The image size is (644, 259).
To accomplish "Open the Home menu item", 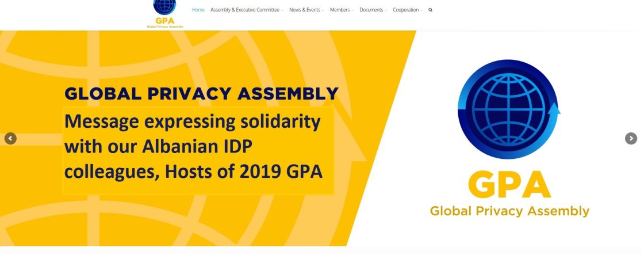I will coord(198,10).
